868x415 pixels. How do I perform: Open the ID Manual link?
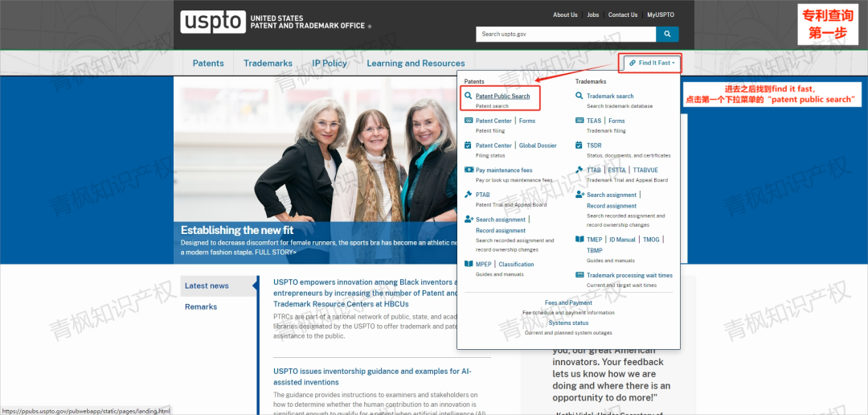623,240
